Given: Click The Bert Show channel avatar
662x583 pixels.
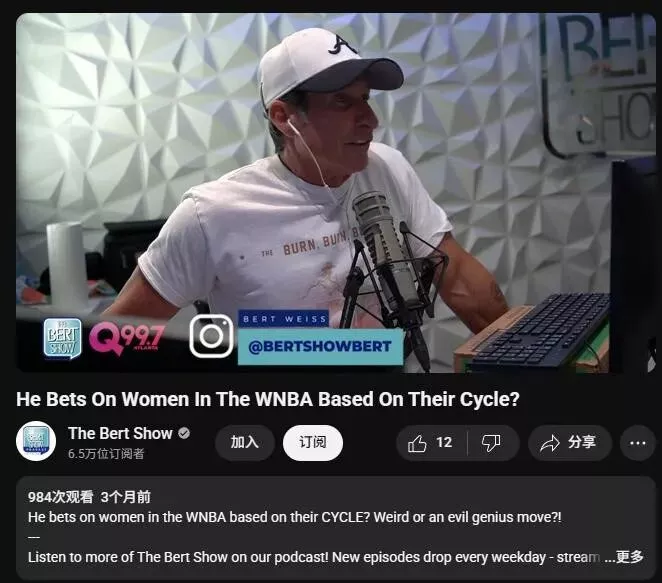Looking at the screenshot, I should [36, 441].
